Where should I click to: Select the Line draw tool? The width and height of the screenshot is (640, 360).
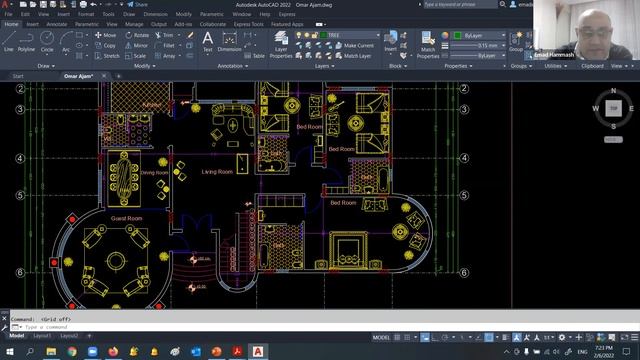tap(9, 42)
